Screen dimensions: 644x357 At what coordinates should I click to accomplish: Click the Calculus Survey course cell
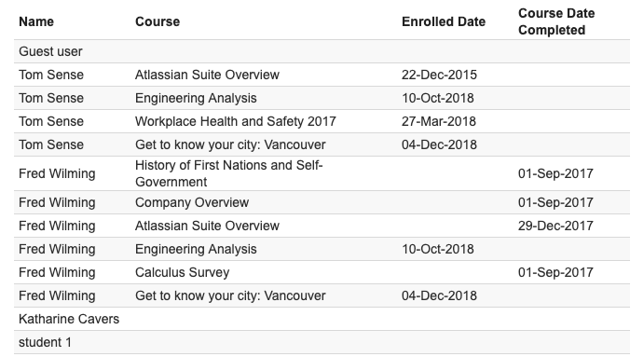(182, 272)
